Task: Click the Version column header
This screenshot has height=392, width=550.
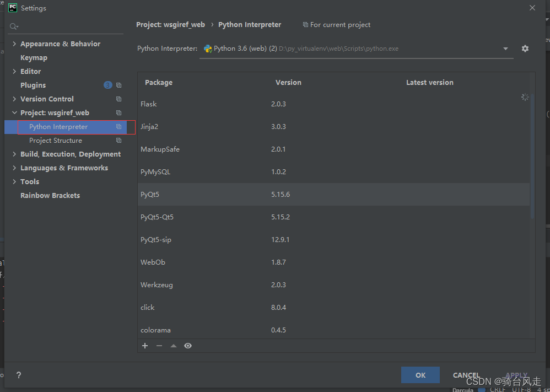Action: point(288,83)
